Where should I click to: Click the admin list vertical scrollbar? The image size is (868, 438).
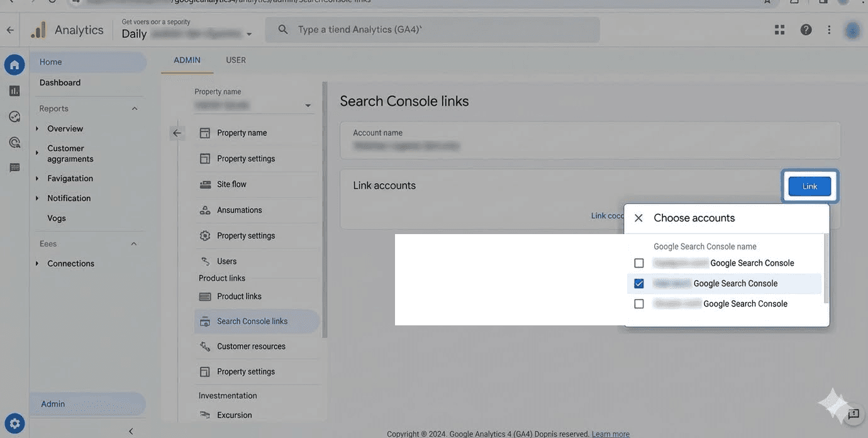click(325, 210)
